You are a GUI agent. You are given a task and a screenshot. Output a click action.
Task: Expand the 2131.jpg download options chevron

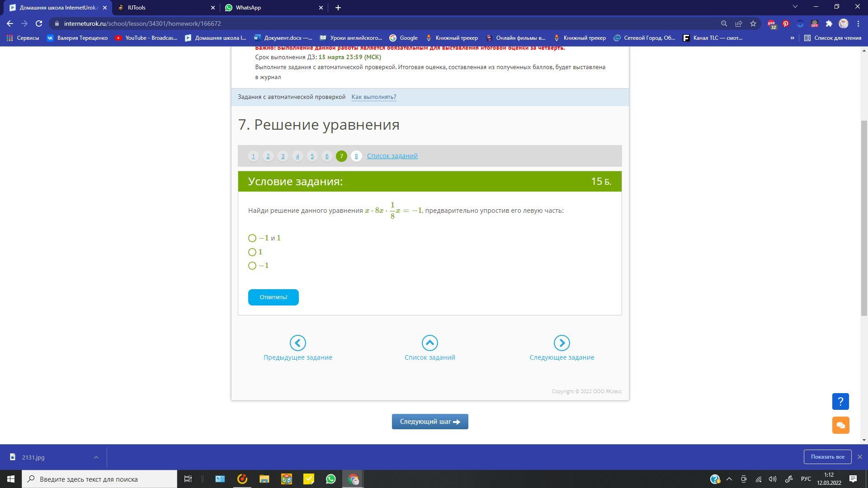pyautogui.click(x=96, y=457)
